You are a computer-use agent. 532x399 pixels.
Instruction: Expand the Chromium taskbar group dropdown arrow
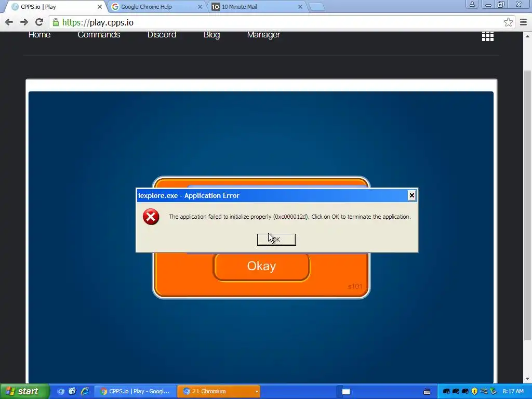[x=257, y=392]
